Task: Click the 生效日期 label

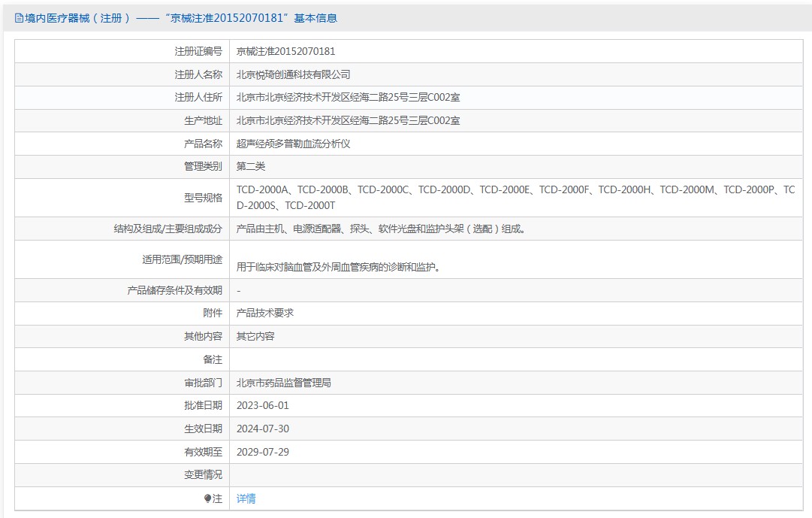Action: (203, 429)
